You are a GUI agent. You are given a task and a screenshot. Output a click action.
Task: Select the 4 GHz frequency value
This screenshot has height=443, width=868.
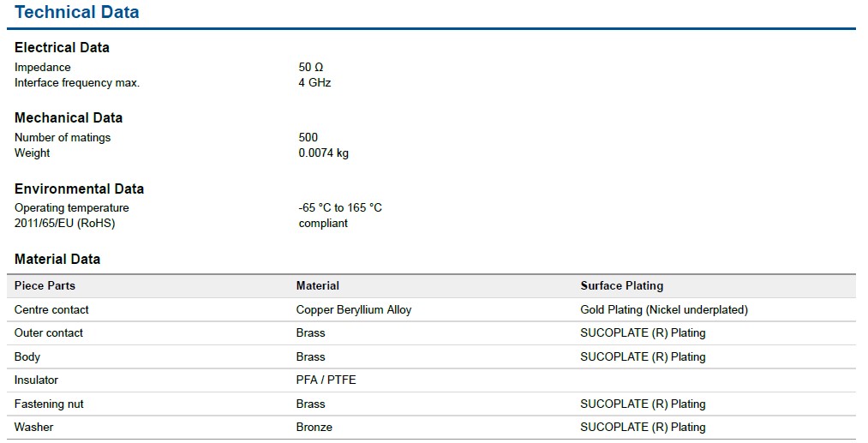click(x=314, y=82)
